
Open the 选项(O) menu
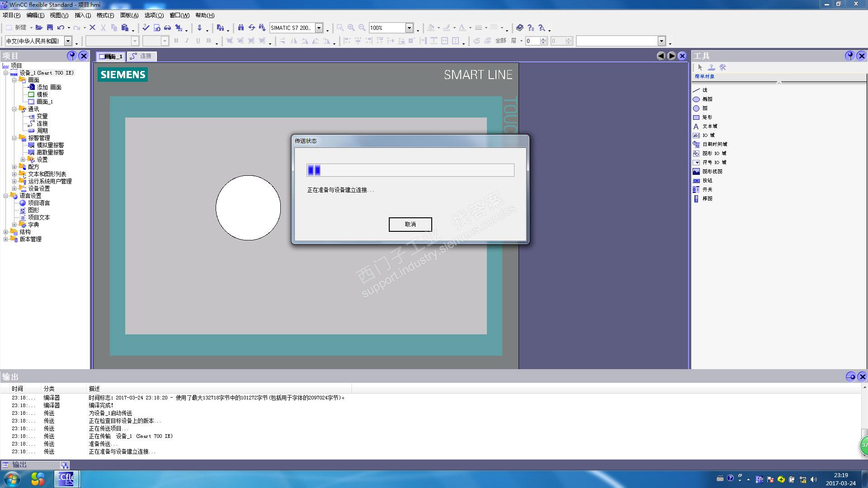point(154,15)
